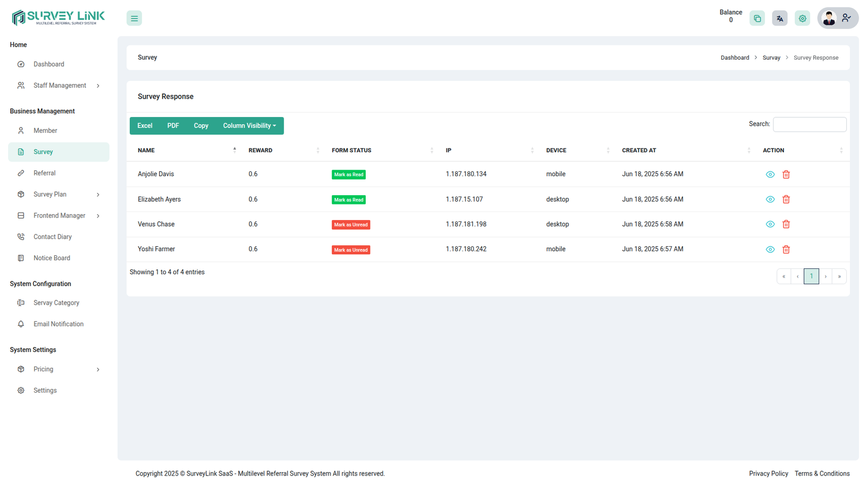Sort the table by Created At column

tap(639, 150)
